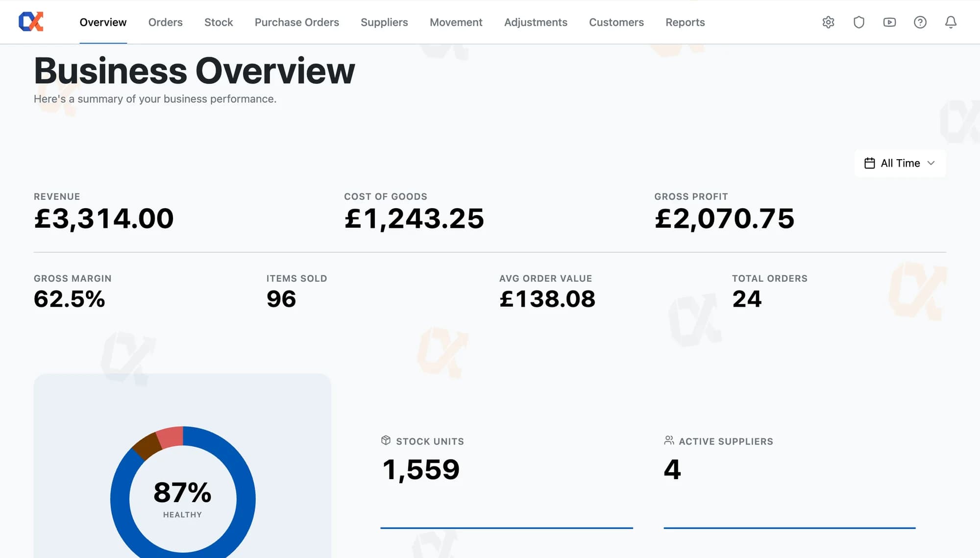The width and height of the screenshot is (980, 558).
Task: Click the calendar icon beside All Time
Action: point(870,163)
